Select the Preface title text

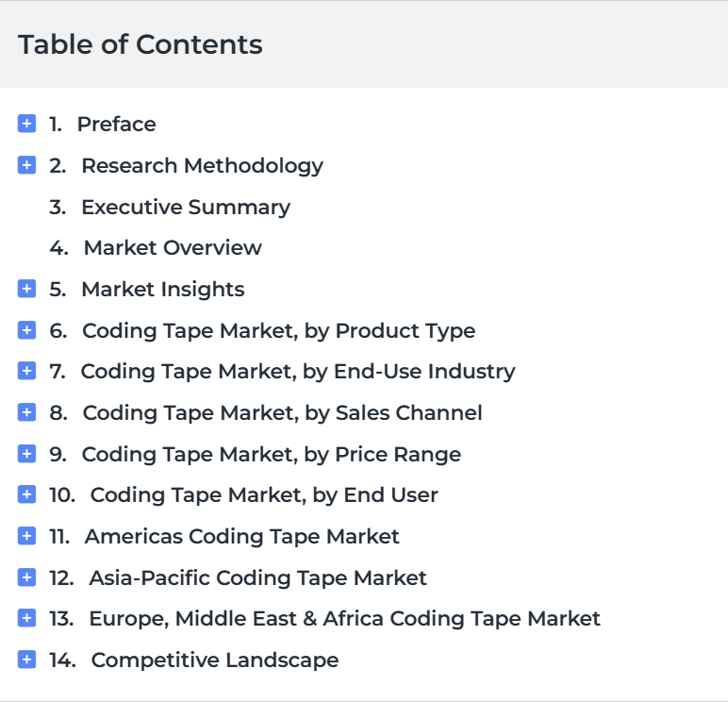[117, 124]
